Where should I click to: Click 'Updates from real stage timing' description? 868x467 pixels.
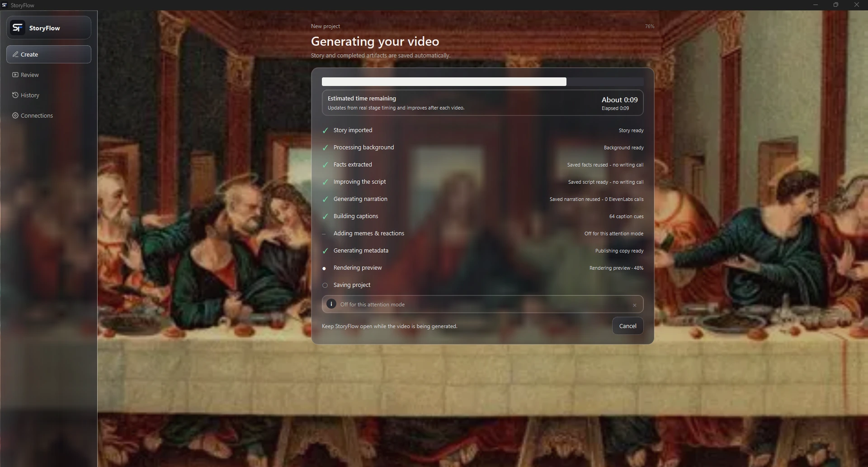tap(396, 108)
